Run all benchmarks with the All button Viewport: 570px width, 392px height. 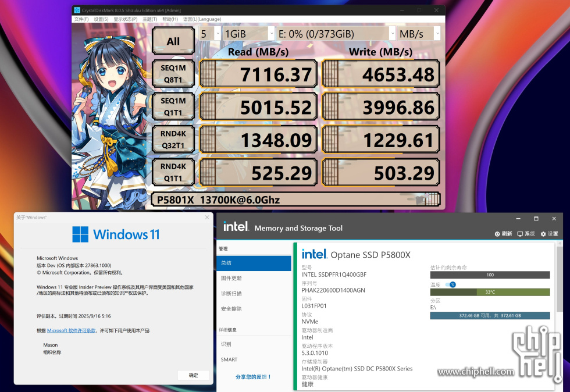(173, 41)
